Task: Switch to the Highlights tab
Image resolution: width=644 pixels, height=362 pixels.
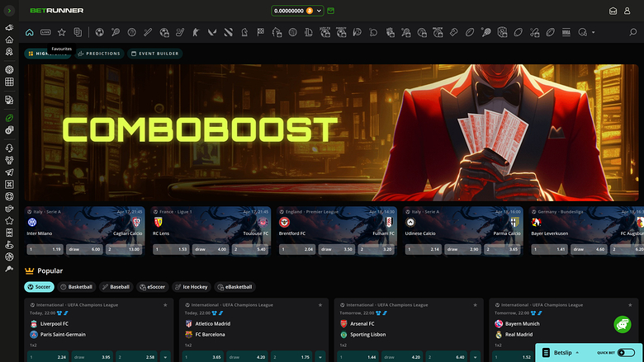Action: (48, 54)
